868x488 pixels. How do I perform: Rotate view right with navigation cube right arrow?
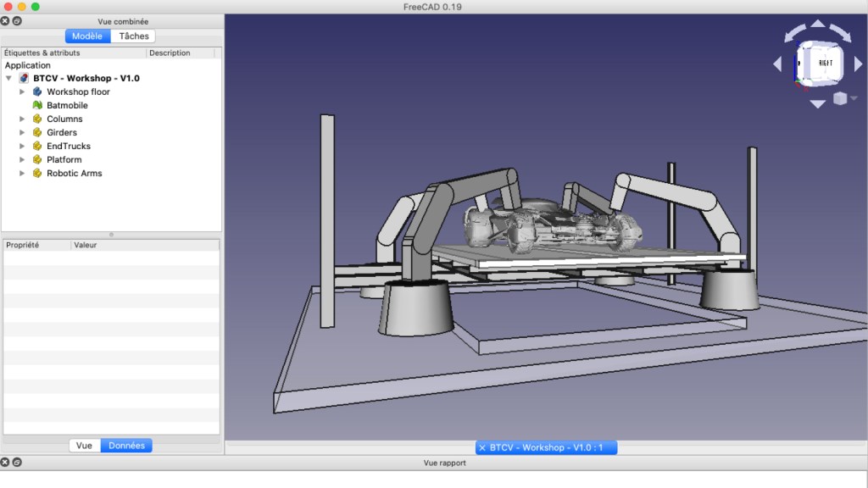(858, 64)
